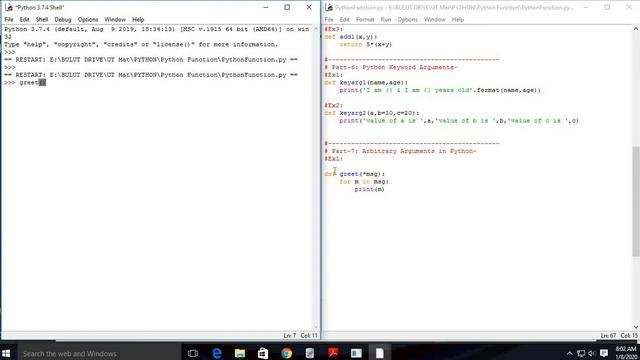Viewport: 640px width, 360px height.
Task: Open Options menu in PythonFunction.py editor
Action: 407,20
